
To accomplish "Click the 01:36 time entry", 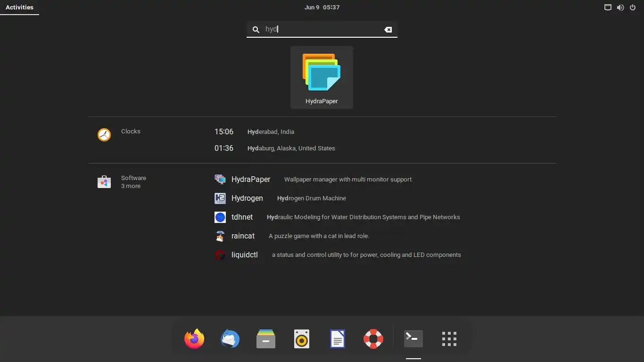I will click(x=224, y=148).
